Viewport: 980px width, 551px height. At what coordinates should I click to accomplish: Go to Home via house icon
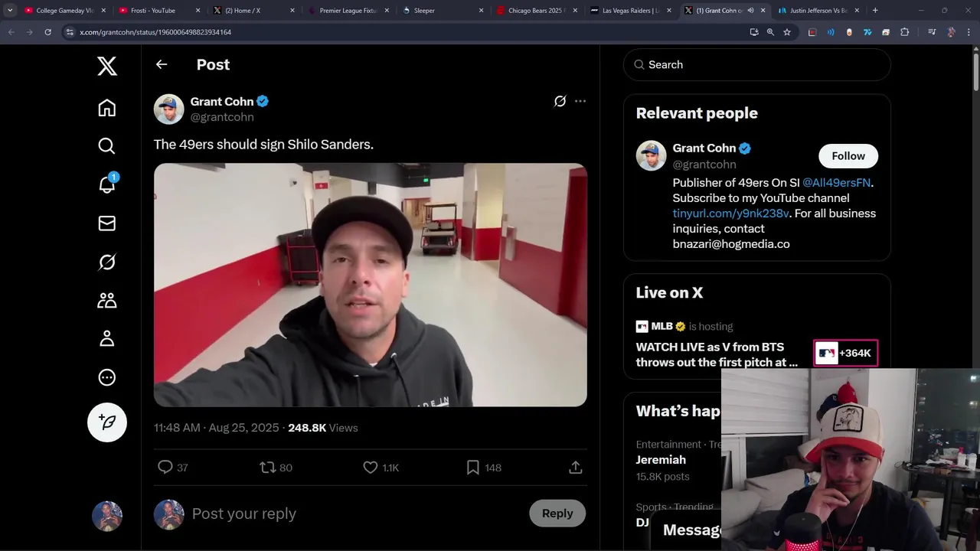107,108
